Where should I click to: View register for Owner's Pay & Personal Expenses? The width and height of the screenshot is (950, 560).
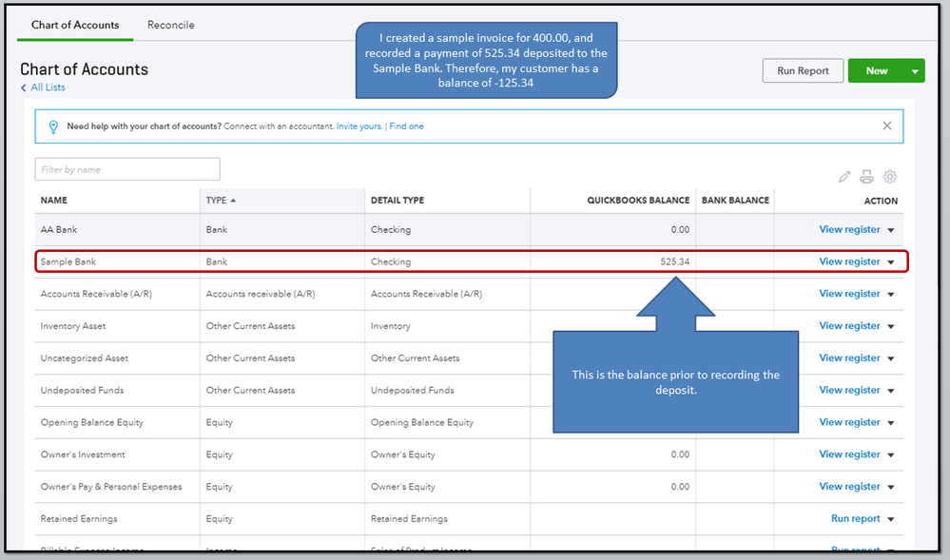[849, 487]
